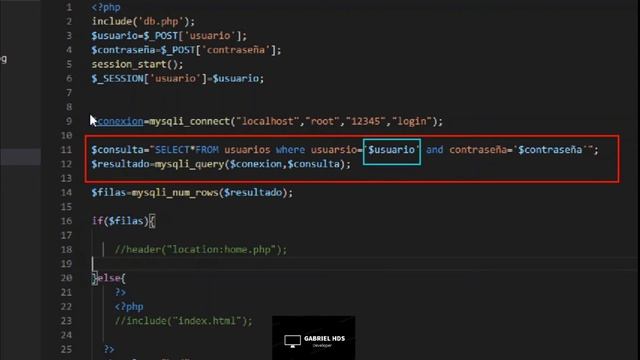Click the $filas=mysqli_num_rows line
The height and width of the screenshot is (360, 640).
192,193
